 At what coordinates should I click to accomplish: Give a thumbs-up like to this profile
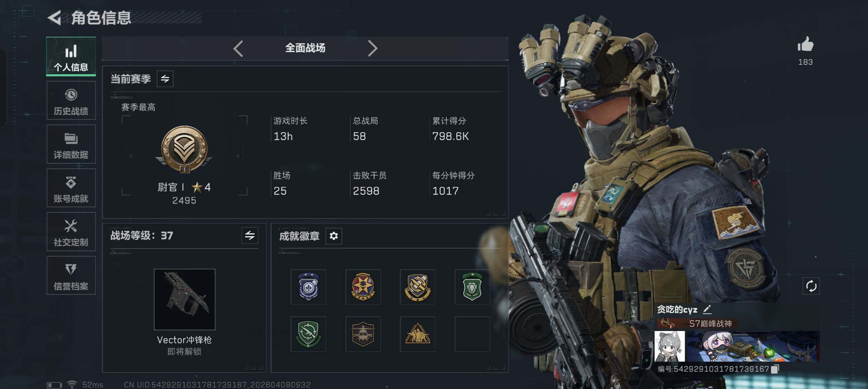coord(805,45)
